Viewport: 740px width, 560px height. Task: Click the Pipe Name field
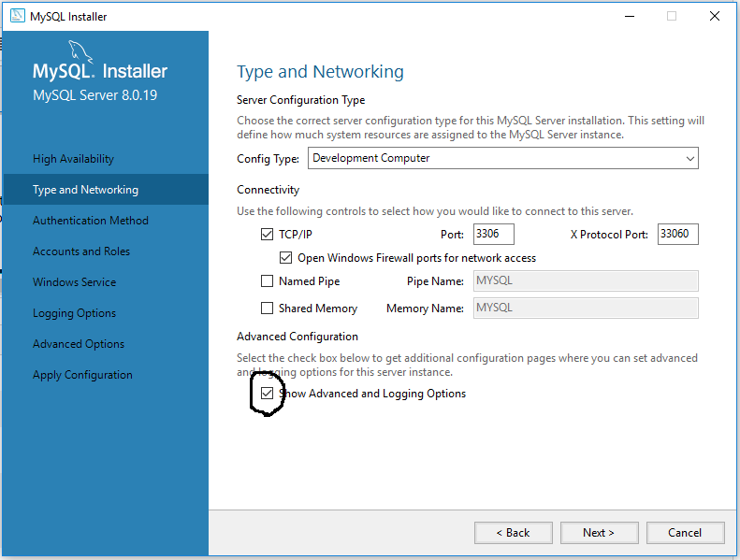pyautogui.click(x=586, y=281)
